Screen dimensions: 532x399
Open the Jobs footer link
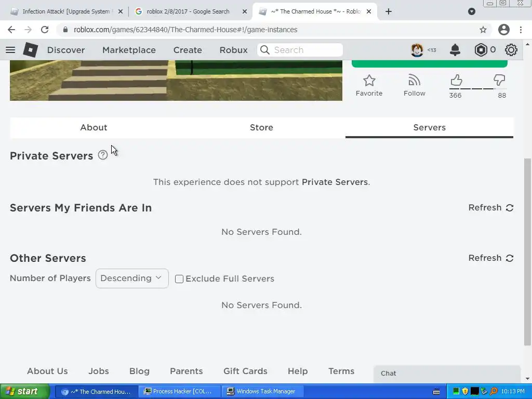point(99,371)
